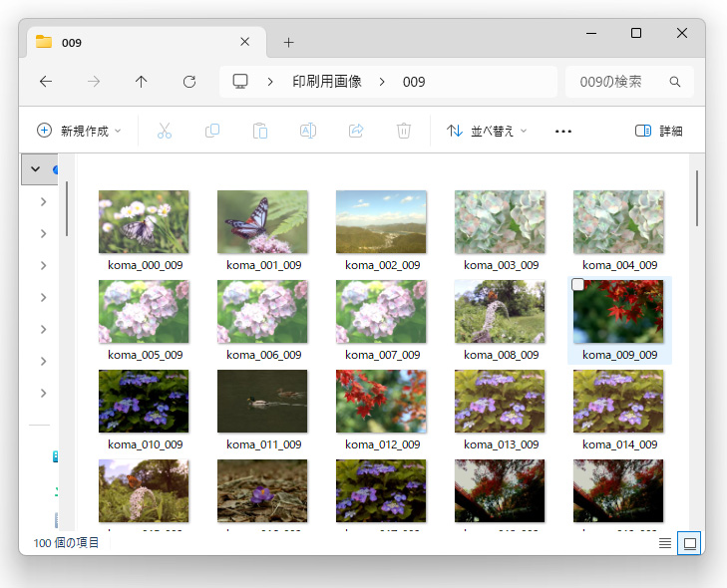727x588 pixels.
Task: Go up one folder level
Action: click(x=141, y=82)
